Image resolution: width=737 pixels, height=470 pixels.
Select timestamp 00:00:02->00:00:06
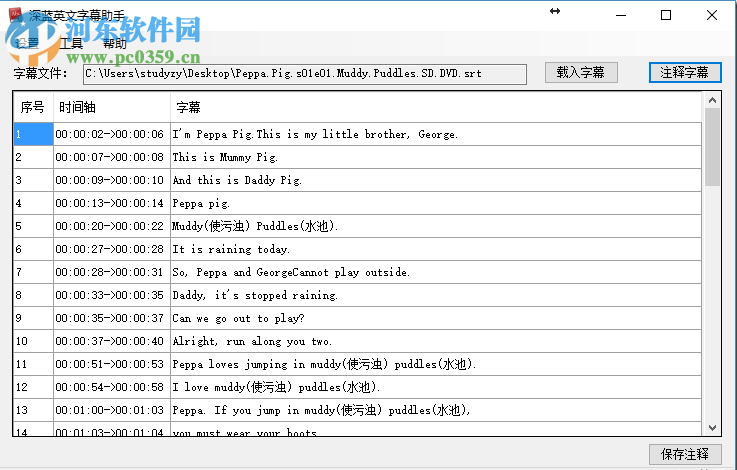pos(112,134)
